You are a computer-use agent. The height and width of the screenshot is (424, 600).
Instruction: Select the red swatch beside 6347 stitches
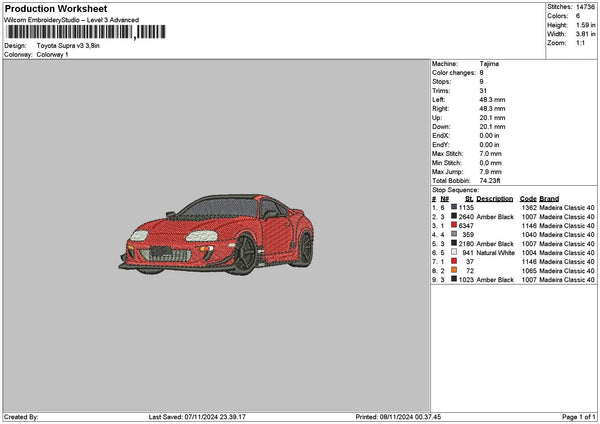coord(454,225)
